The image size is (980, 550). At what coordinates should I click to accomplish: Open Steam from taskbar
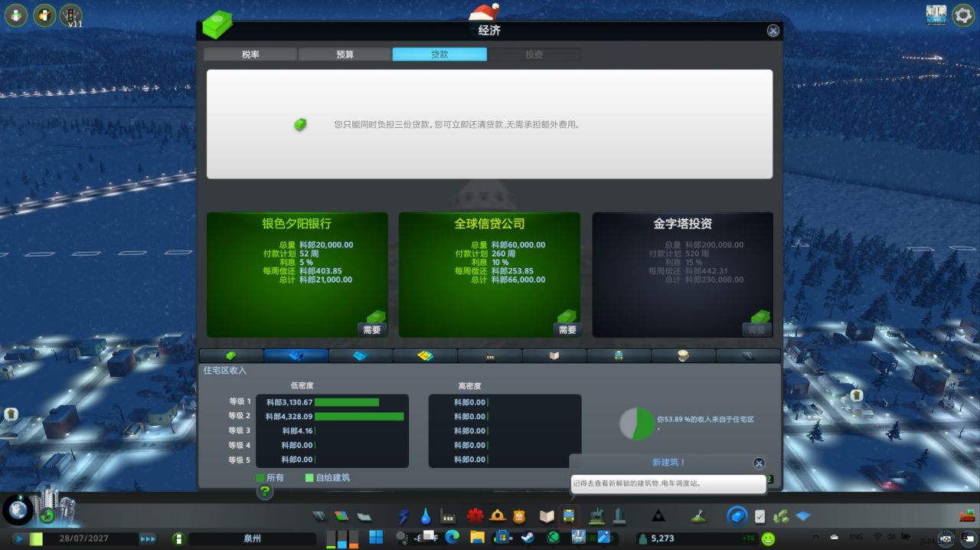528,538
